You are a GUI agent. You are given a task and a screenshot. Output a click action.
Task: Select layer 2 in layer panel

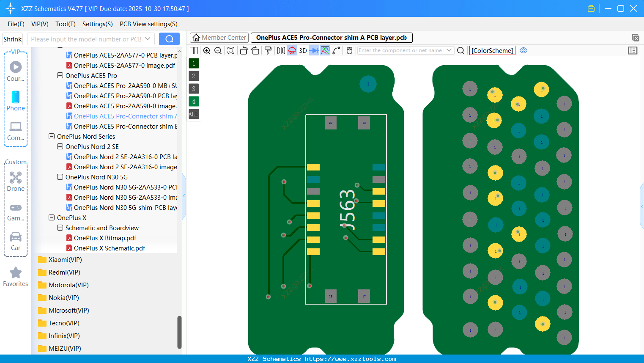tap(193, 76)
